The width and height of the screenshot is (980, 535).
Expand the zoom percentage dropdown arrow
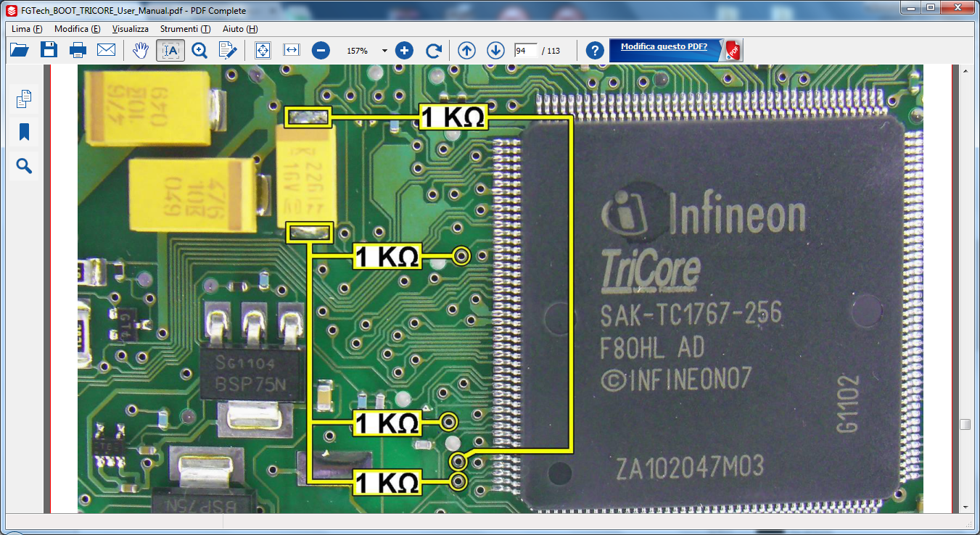384,51
